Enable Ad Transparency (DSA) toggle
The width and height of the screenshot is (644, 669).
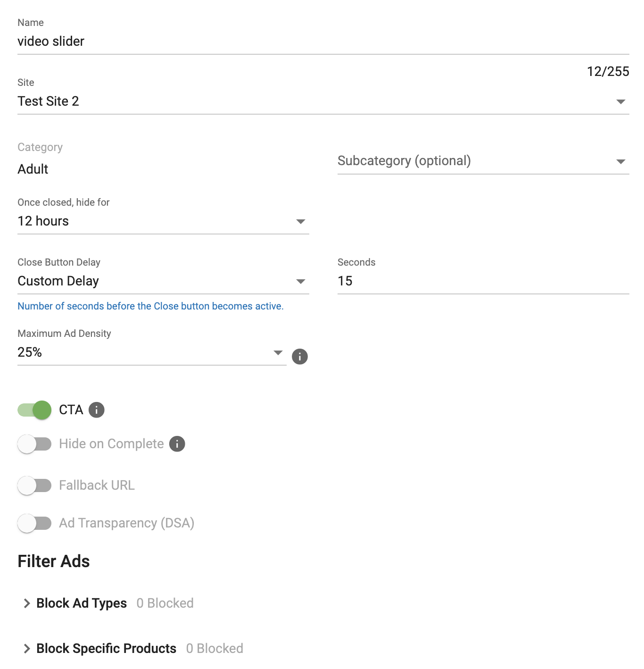click(34, 523)
